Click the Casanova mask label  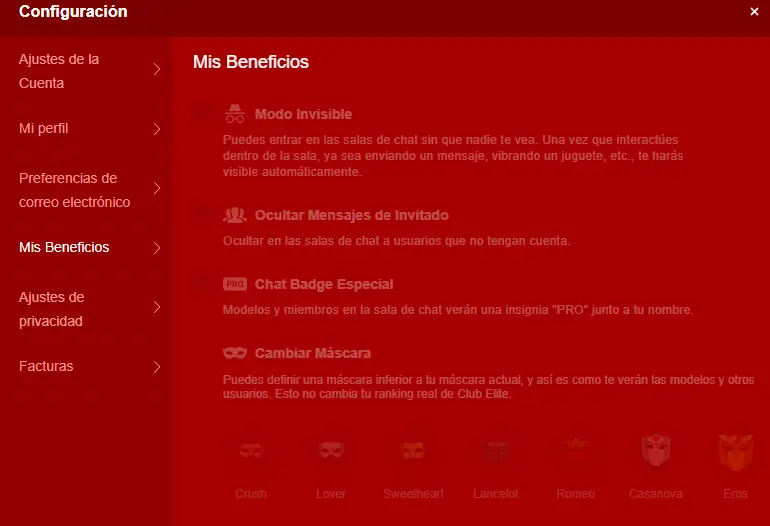tap(656, 494)
